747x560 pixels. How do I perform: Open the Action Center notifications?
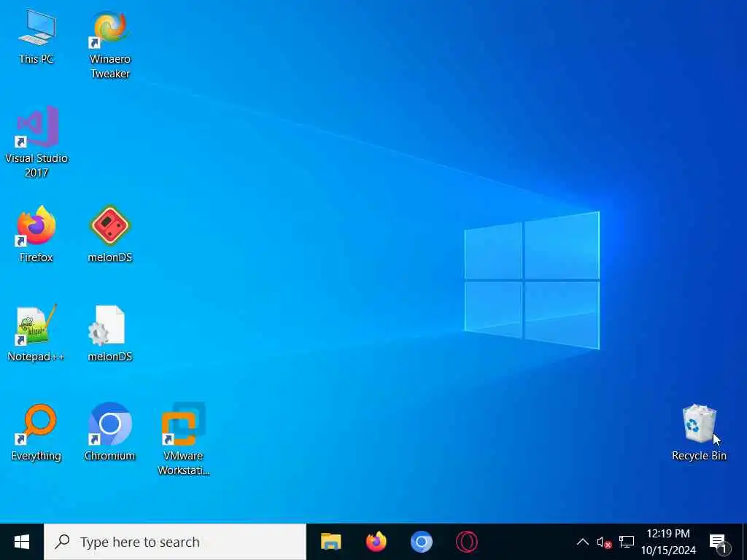coord(719,542)
